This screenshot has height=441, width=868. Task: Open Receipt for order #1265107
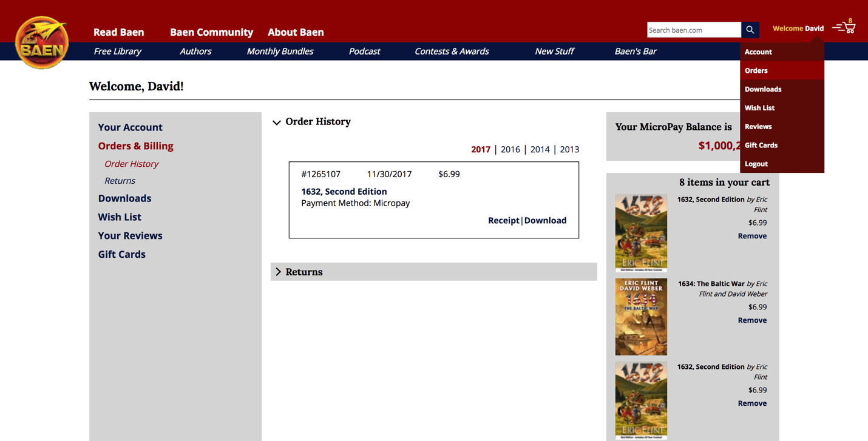pyautogui.click(x=503, y=220)
